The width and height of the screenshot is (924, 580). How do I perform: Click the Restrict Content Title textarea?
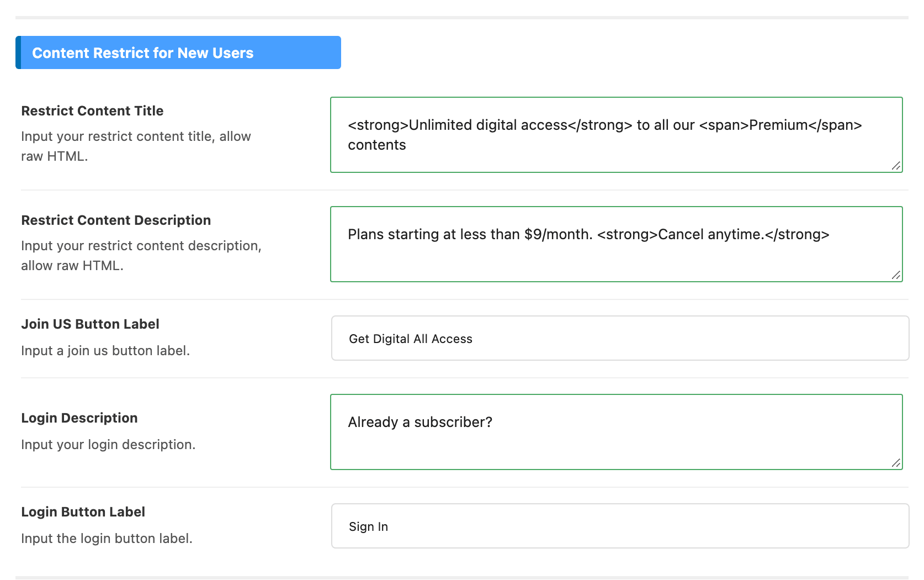(617, 135)
